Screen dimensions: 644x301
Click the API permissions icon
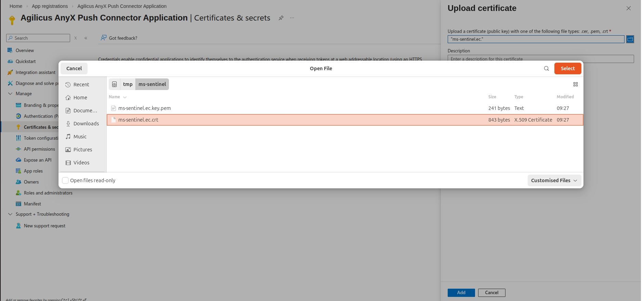coord(18,149)
